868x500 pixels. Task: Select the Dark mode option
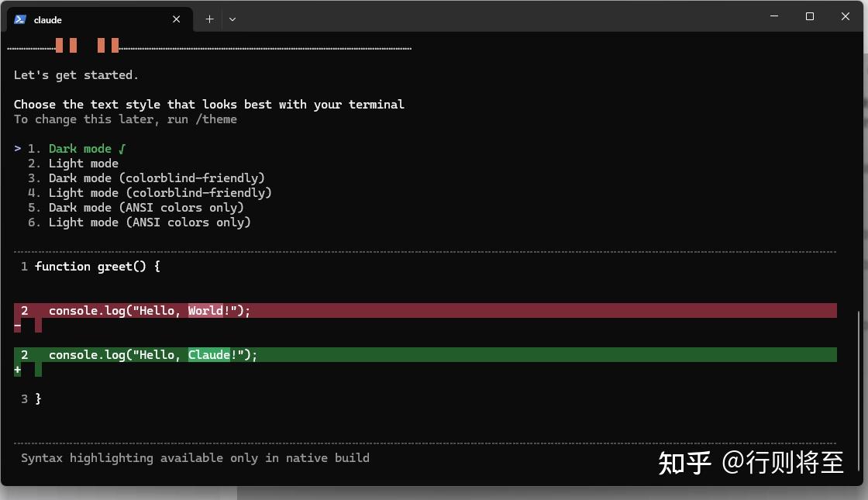tap(81, 149)
